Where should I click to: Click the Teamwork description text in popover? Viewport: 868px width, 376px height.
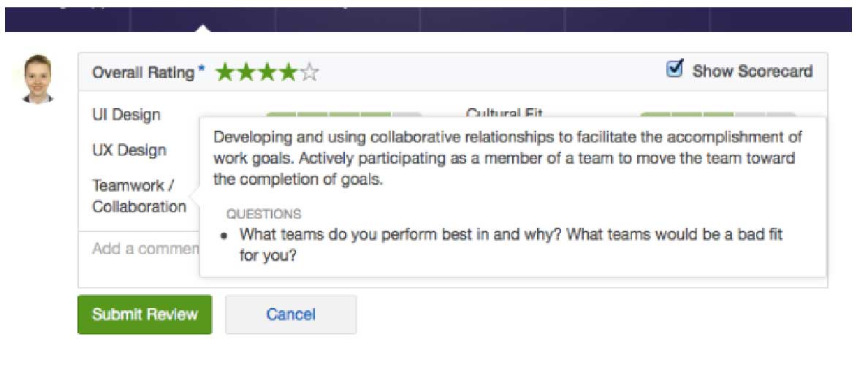(x=508, y=158)
